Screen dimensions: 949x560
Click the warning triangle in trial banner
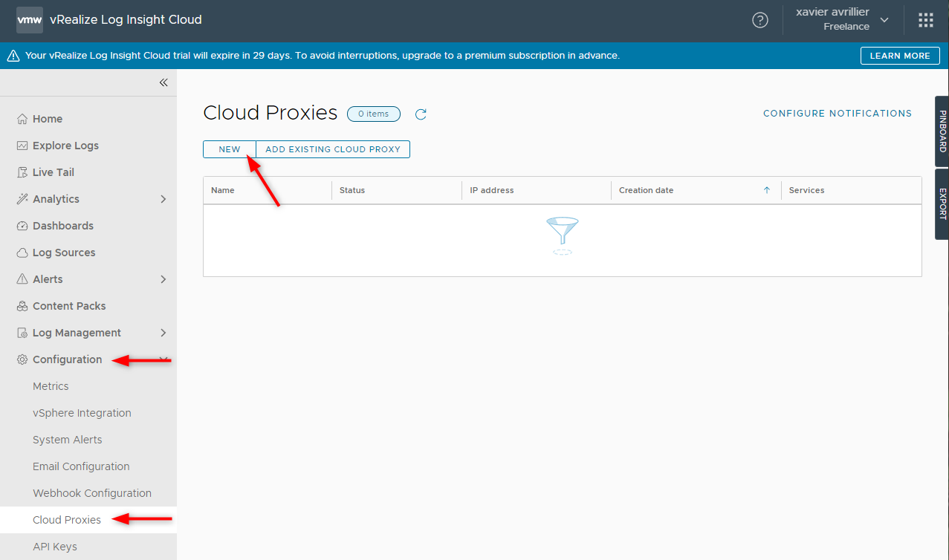pos(13,56)
